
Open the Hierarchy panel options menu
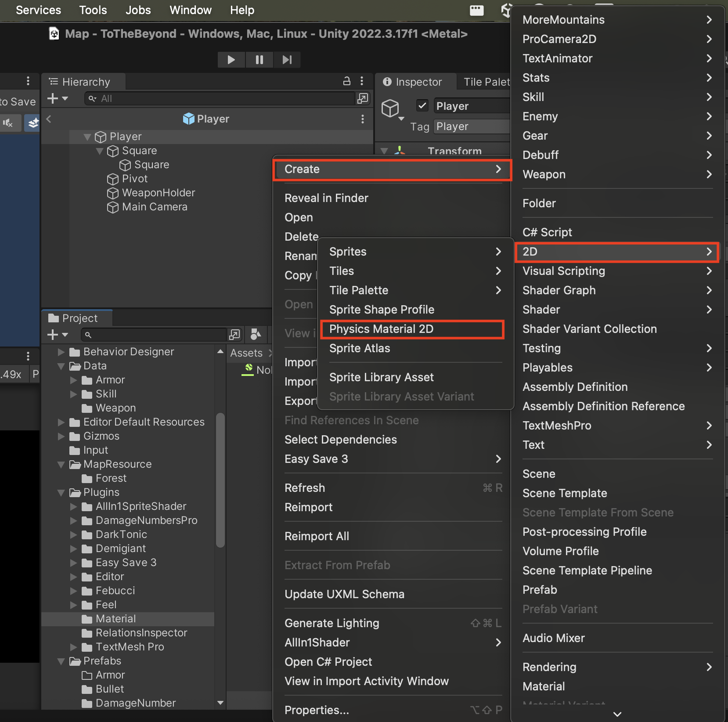[x=362, y=81]
